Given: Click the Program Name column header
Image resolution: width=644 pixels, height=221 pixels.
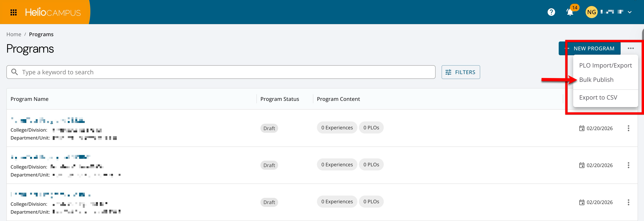Looking at the screenshot, I should coord(30,99).
